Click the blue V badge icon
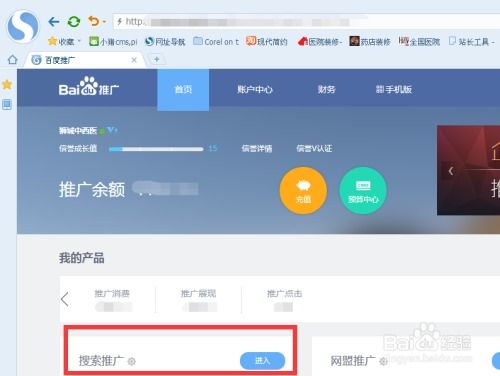This screenshot has height=376, width=500. tap(112, 130)
